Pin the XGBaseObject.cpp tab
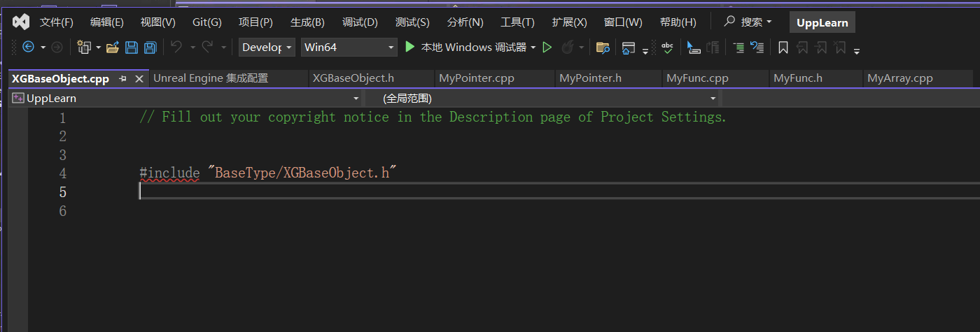The image size is (980, 332). coord(122,79)
